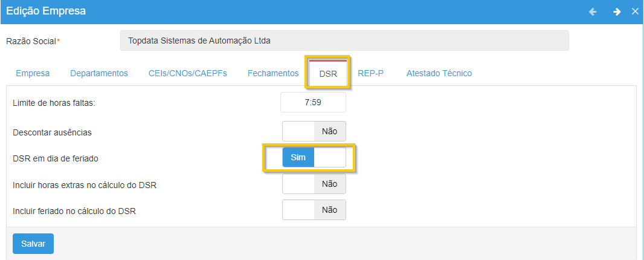Click the Razão Social text field
This screenshot has width=644, height=260.
344,41
